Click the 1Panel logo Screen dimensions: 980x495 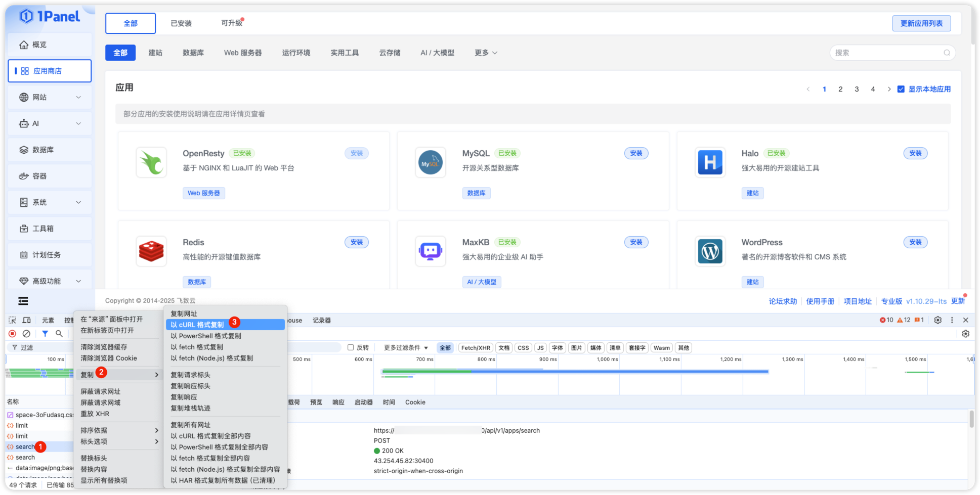(x=50, y=16)
